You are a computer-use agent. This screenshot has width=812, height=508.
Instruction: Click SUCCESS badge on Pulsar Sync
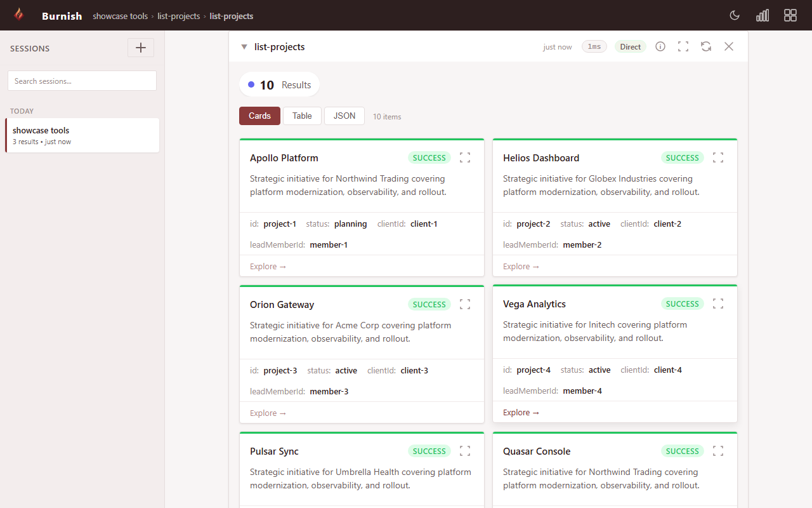[429, 451]
